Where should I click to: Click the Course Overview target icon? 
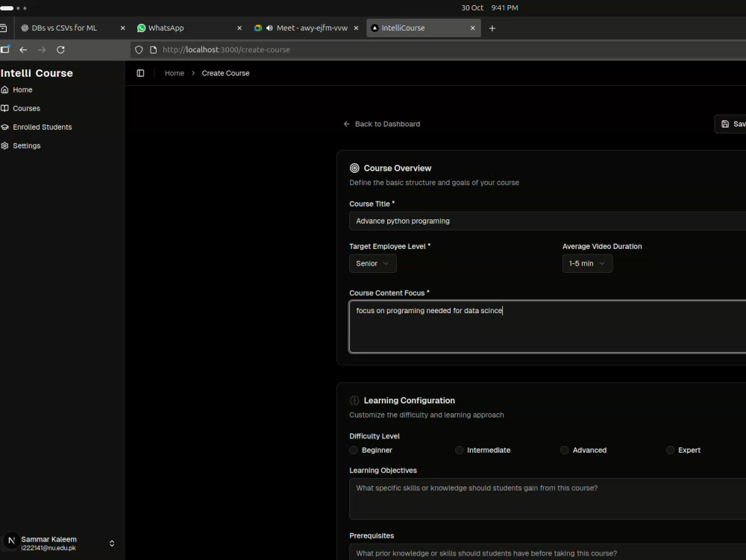[354, 168]
